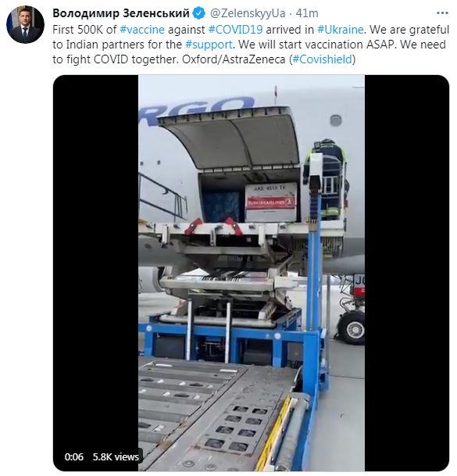Click the aircraft landing gear wheel in video

352,328
